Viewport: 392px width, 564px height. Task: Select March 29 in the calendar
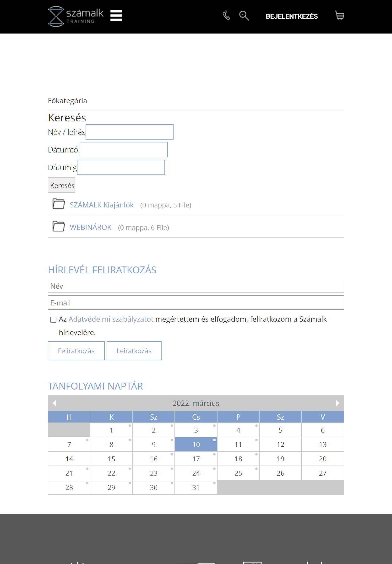click(x=111, y=487)
